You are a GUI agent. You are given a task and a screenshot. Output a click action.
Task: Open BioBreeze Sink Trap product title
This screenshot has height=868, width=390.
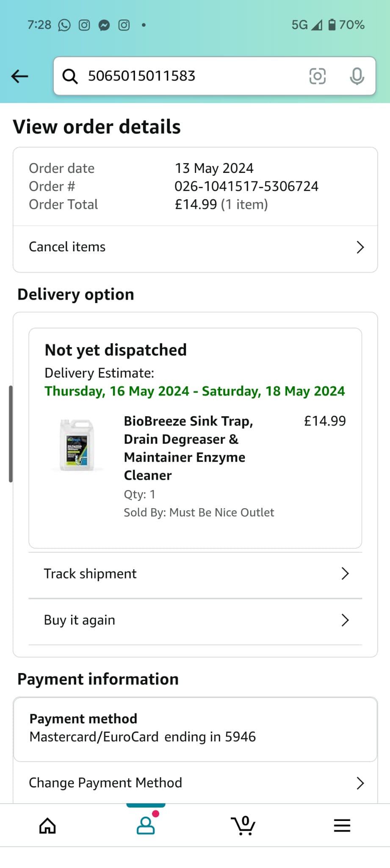[x=188, y=448]
